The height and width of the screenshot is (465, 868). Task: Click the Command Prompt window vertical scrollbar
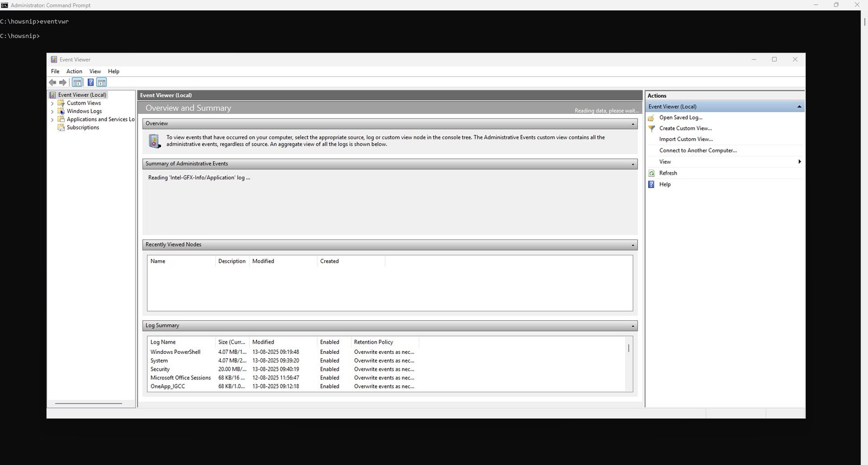[864, 22]
